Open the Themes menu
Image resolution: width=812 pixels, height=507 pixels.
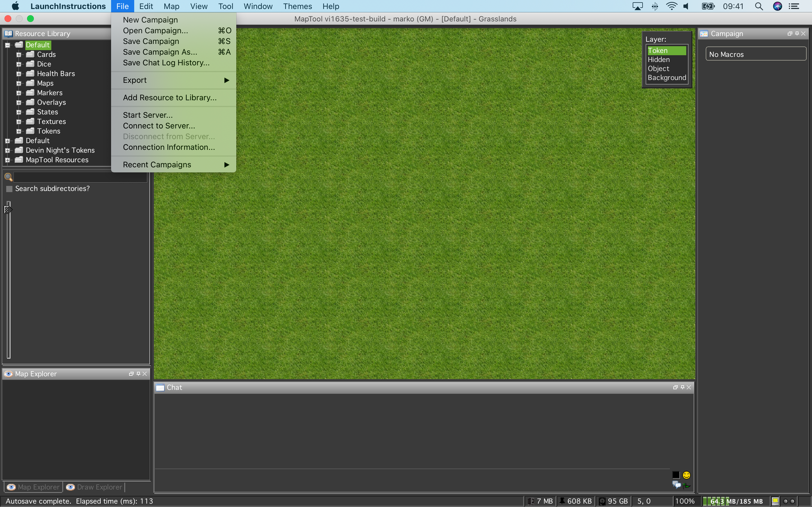(x=297, y=6)
